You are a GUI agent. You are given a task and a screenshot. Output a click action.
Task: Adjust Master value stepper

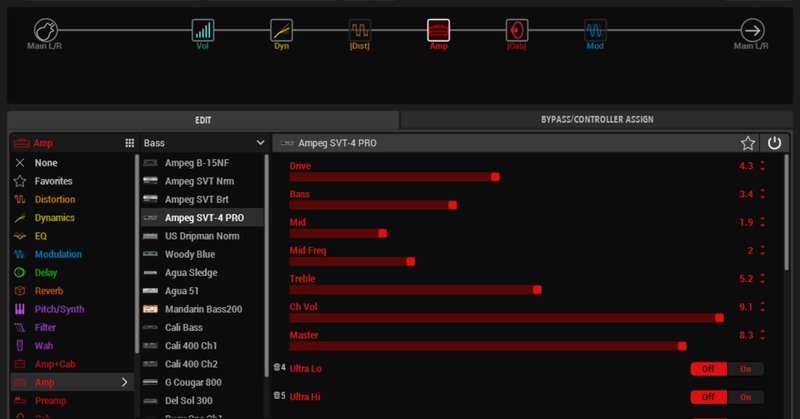point(762,335)
